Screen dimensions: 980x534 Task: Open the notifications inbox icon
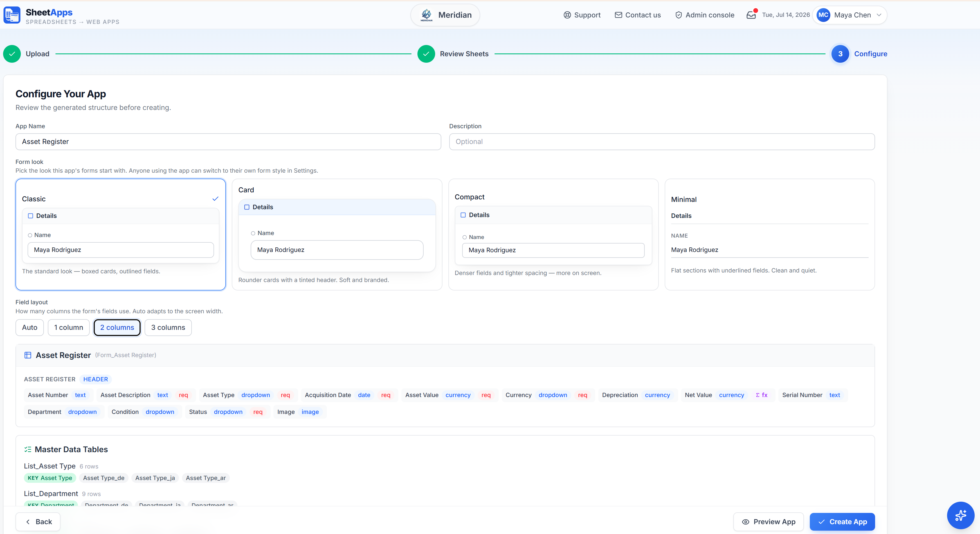751,14
